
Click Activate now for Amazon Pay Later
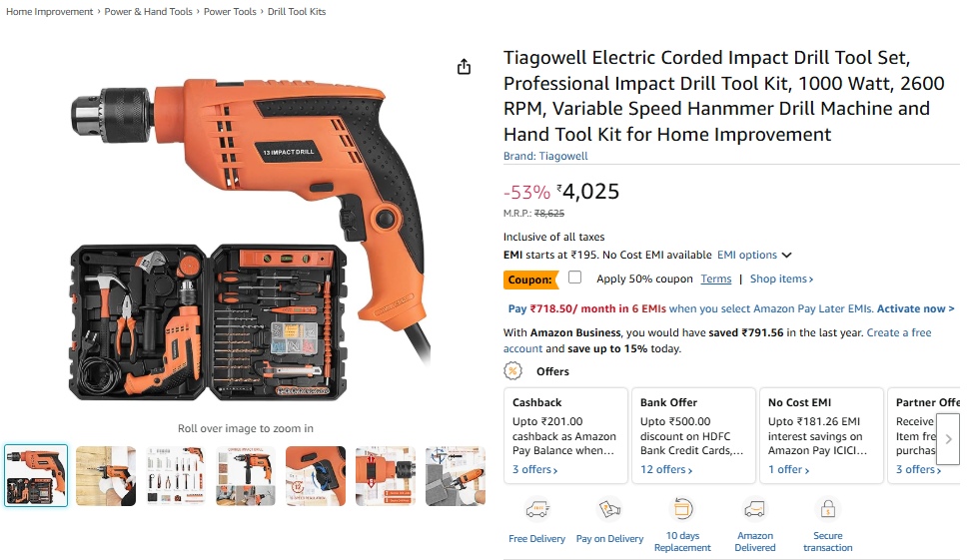pos(915,308)
